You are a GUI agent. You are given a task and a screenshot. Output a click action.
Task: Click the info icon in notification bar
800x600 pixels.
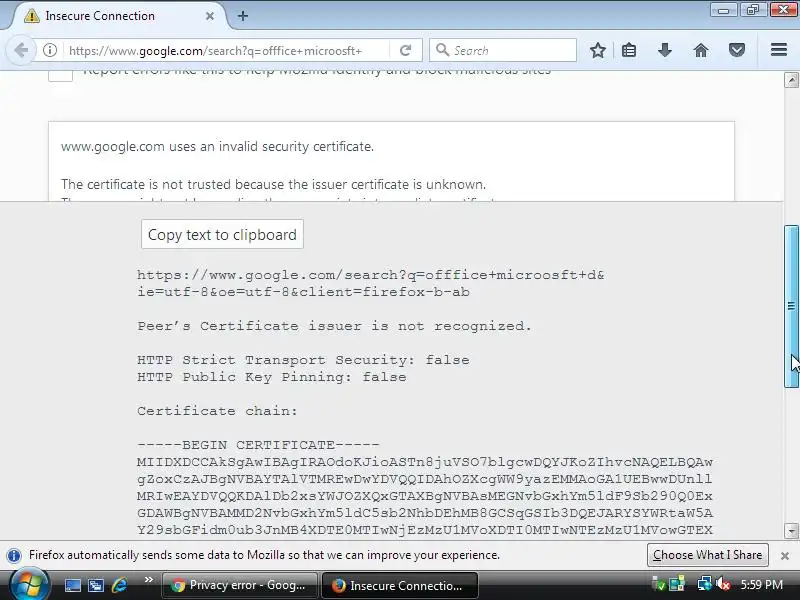click(14, 555)
